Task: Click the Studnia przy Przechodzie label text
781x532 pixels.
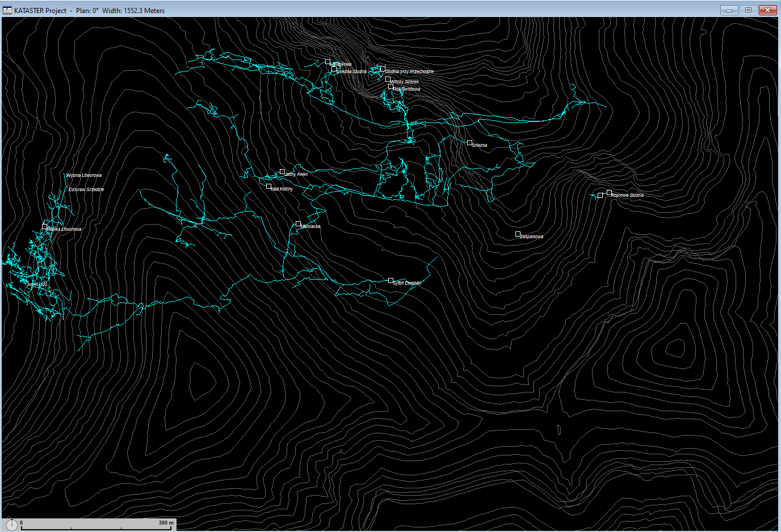Action: point(409,71)
